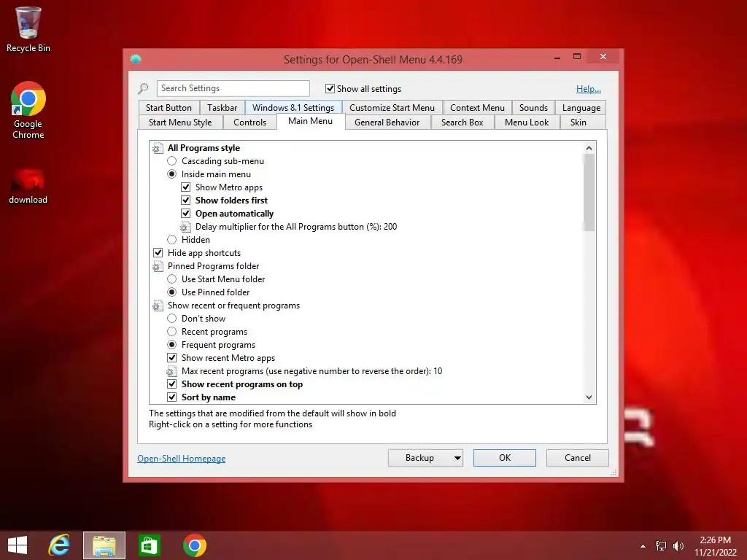Click the volume speaker tray icon
The height and width of the screenshot is (560, 747).
tap(678, 546)
